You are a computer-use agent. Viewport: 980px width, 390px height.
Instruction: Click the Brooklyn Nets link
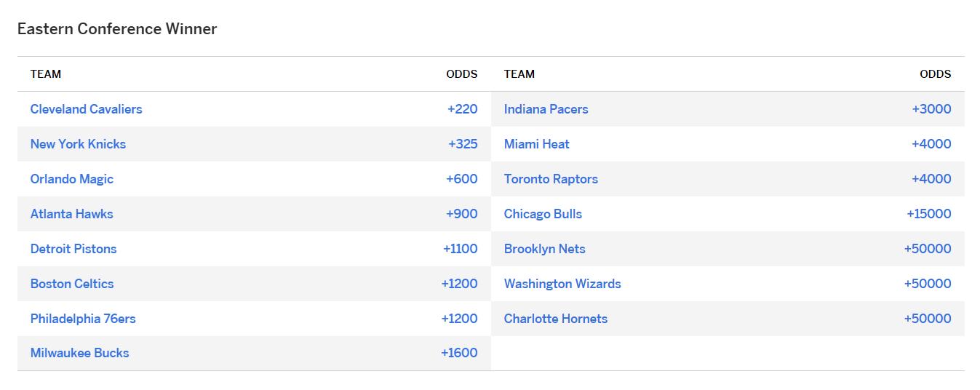[544, 249]
